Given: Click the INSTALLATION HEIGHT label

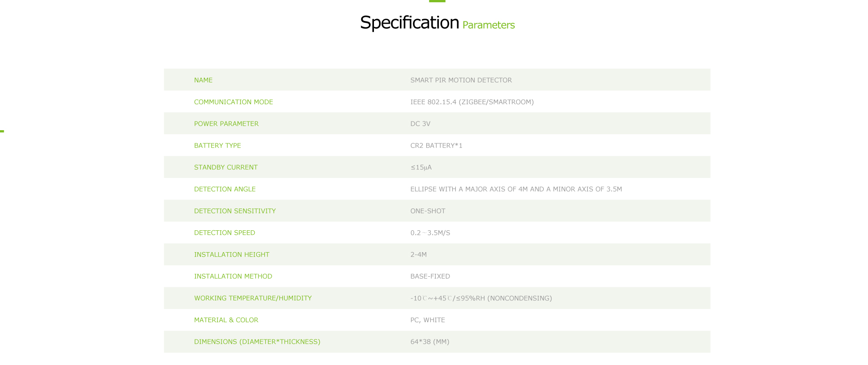Looking at the screenshot, I should [x=232, y=255].
